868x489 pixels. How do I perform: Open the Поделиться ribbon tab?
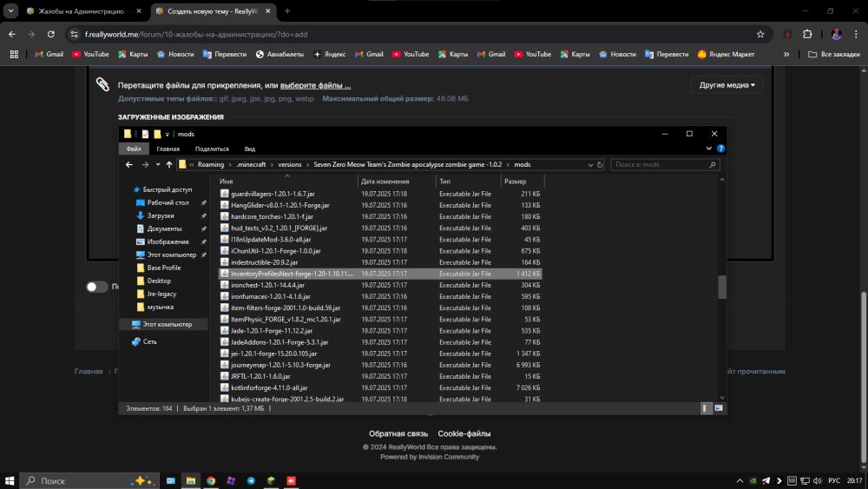point(212,149)
